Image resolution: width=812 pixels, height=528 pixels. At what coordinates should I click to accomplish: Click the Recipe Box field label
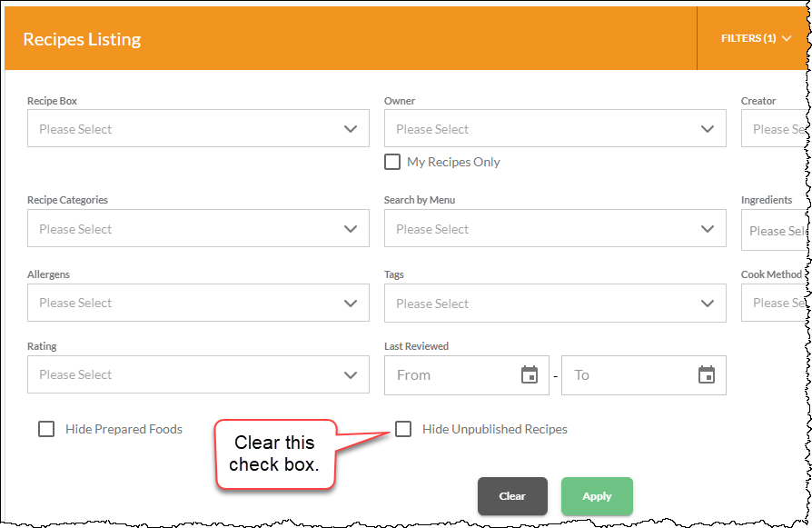[x=53, y=101]
